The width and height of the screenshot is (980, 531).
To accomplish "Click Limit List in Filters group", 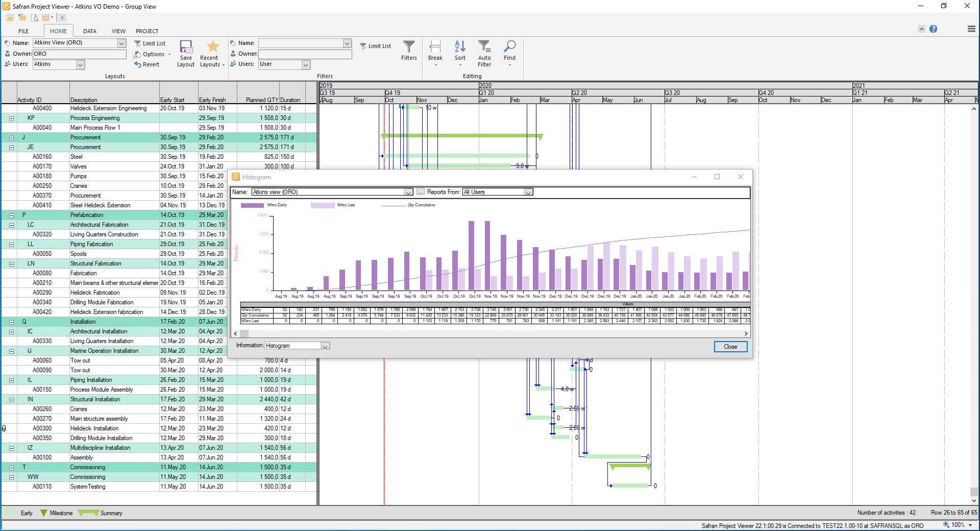I will click(x=376, y=46).
